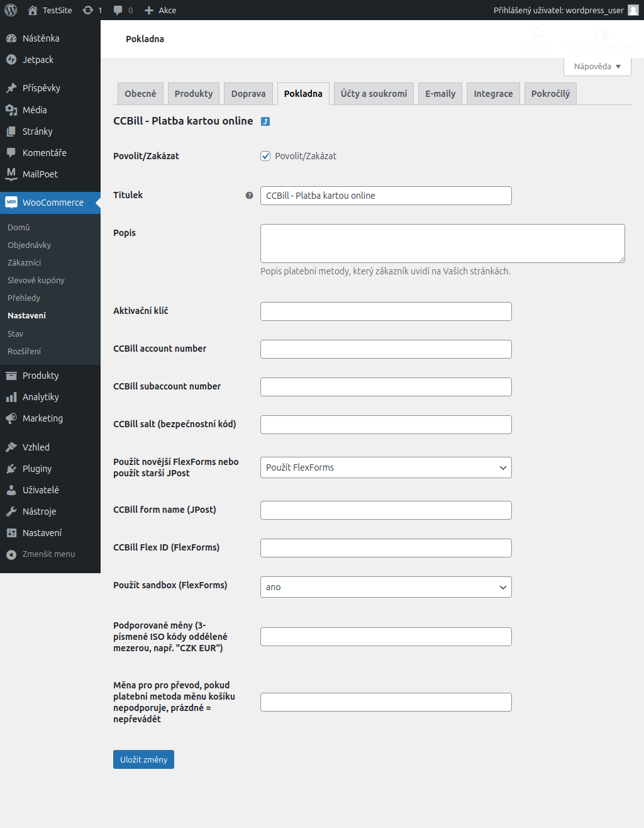The width and height of the screenshot is (644, 828).
Task: Open the Integrace tab
Action: click(493, 94)
